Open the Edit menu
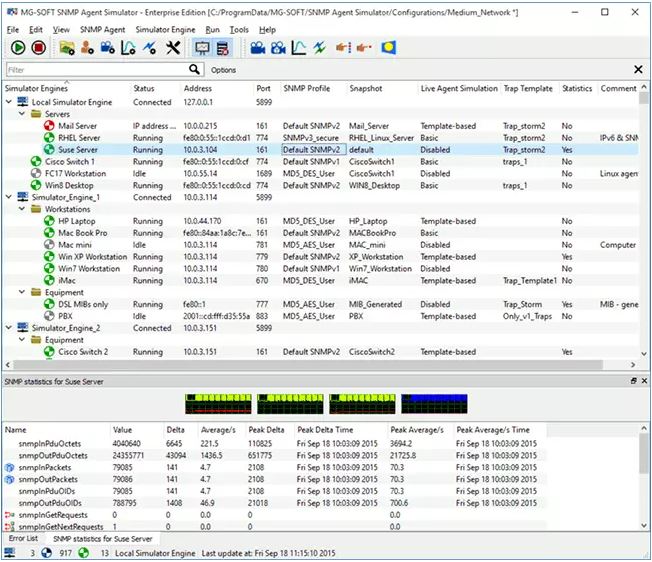Viewport: 652px width, 562px height. [x=35, y=30]
